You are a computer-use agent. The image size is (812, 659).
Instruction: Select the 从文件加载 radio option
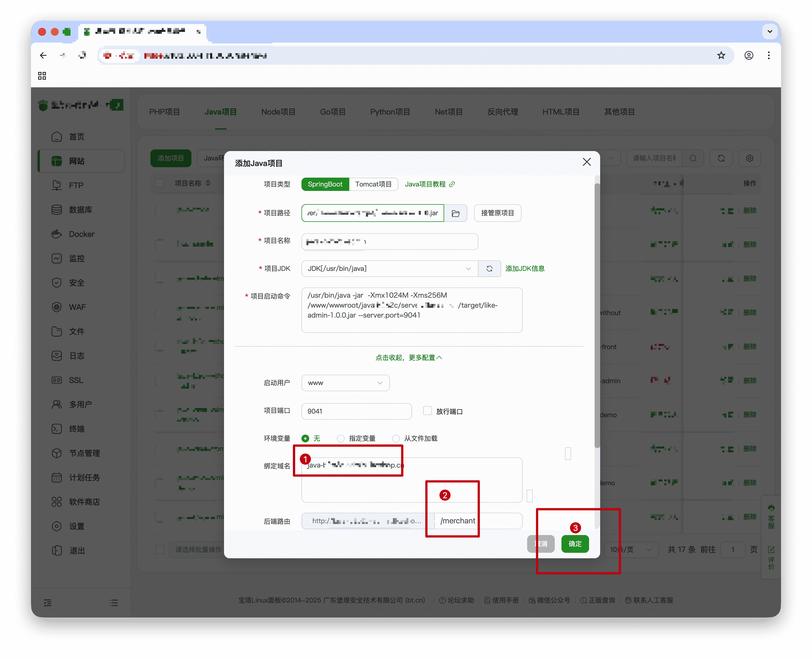click(396, 439)
